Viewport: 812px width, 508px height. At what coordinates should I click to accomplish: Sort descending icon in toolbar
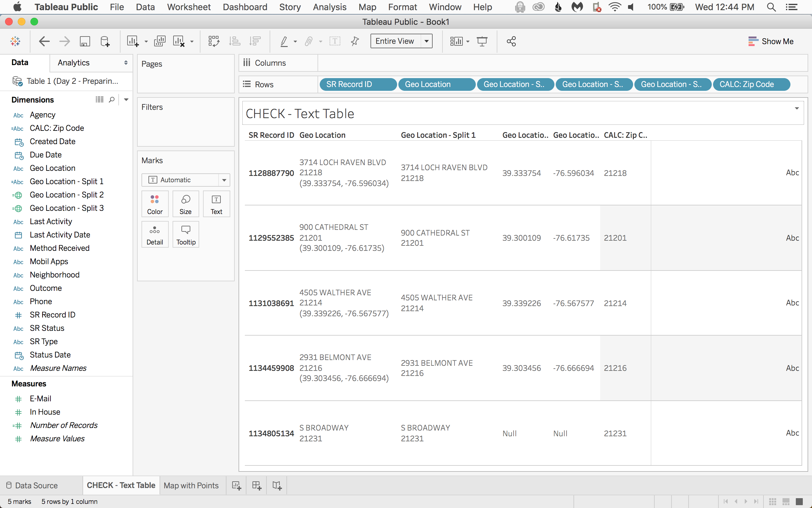tap(255, 41)
